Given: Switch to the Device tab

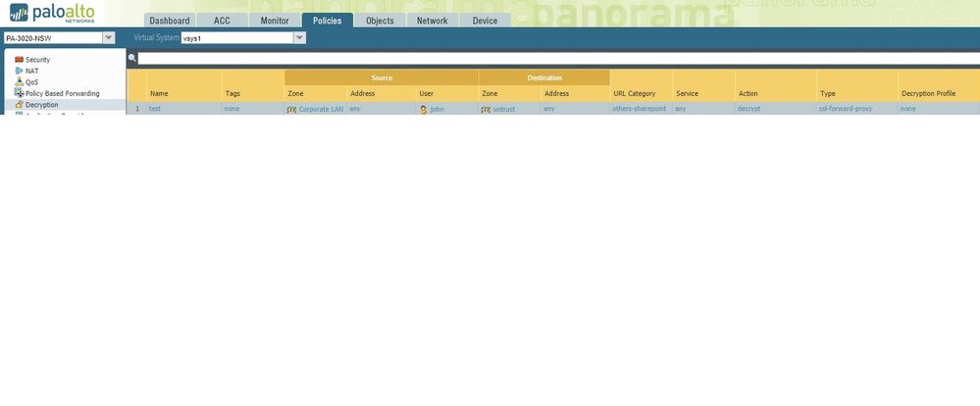Looking at the screenshot, I should 485,21.
